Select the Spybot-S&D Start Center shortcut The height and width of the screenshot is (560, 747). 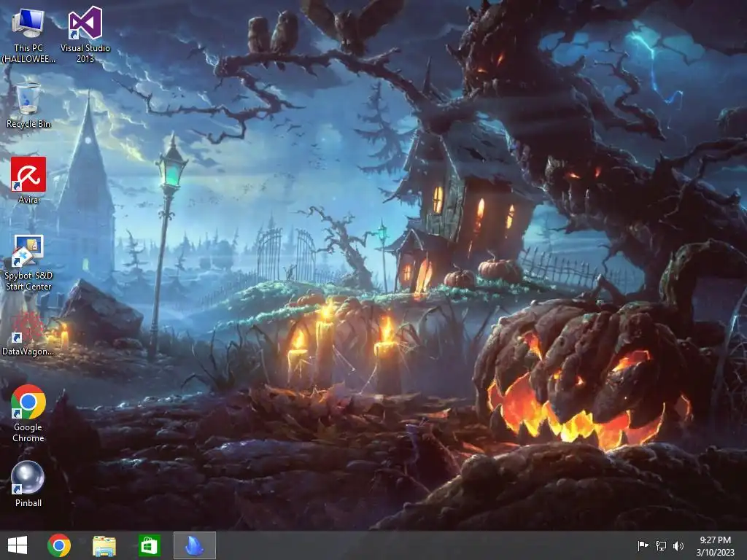(28, 262)
